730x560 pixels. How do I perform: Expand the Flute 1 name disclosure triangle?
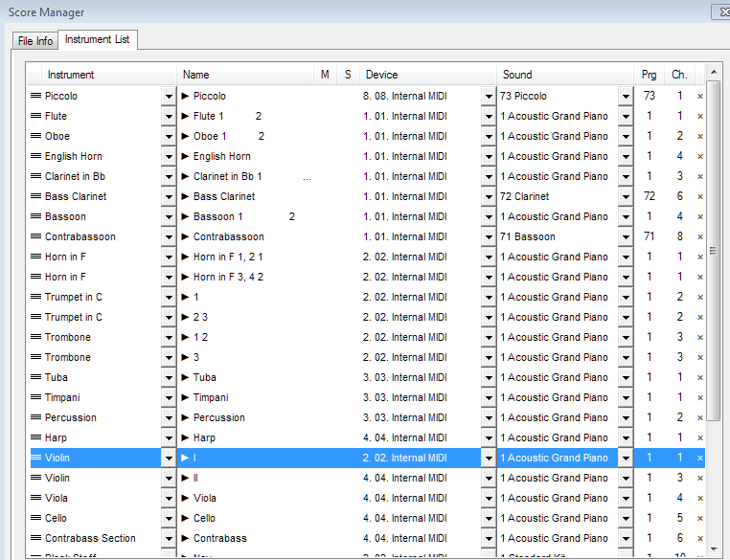point(186,116)
